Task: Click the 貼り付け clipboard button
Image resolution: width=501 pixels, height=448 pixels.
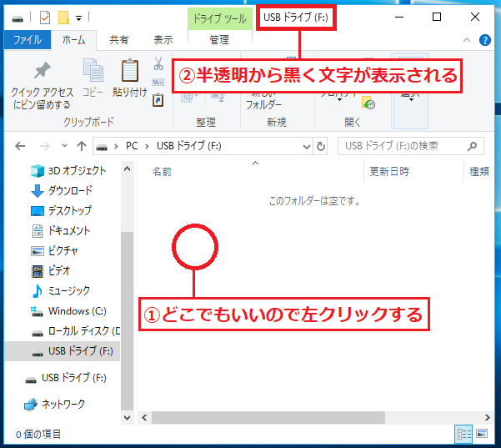Action: [x=130, y=78]
